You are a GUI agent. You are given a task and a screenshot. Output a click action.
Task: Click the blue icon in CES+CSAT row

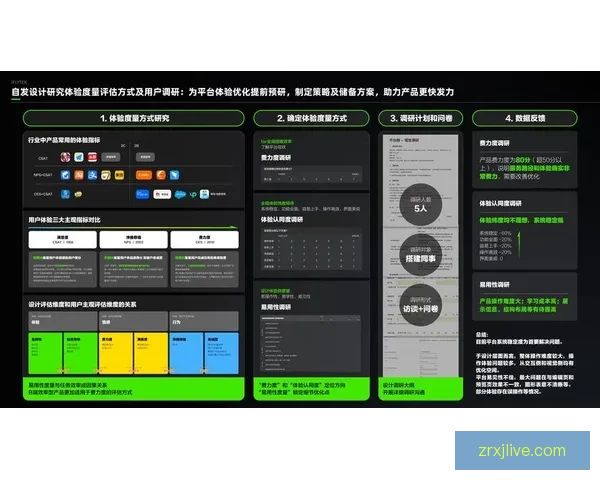65,194
